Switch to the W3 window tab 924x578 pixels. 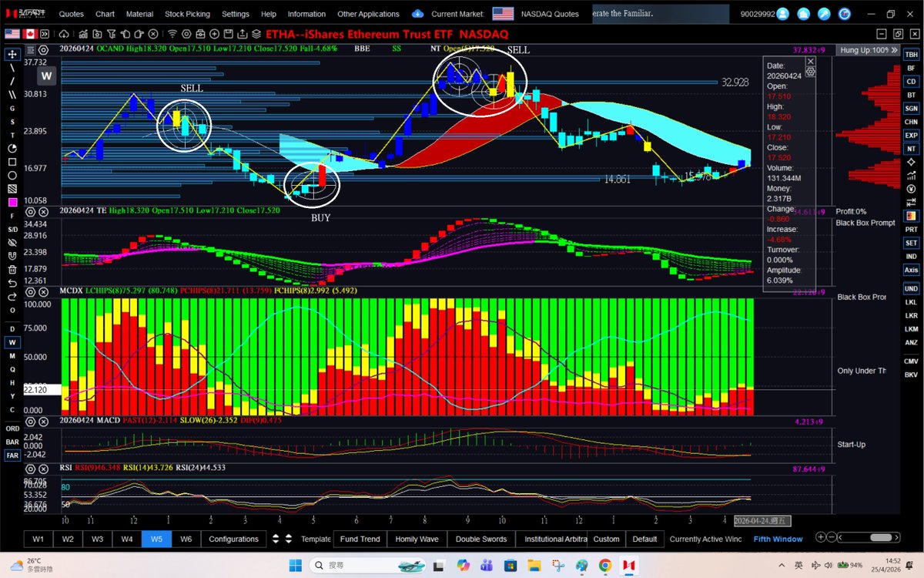point(98,539)
